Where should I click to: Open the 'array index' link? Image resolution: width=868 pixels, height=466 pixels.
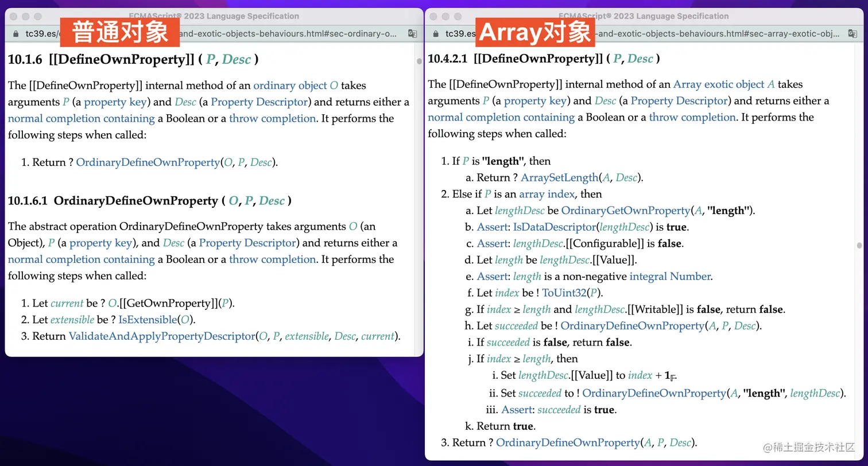coord(547,195)
